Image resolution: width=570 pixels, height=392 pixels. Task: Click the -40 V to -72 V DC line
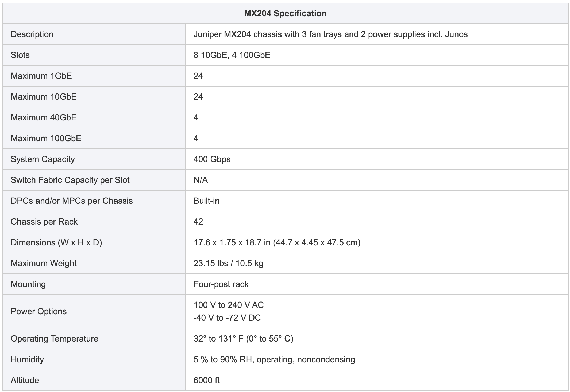(x=227, y=318)
